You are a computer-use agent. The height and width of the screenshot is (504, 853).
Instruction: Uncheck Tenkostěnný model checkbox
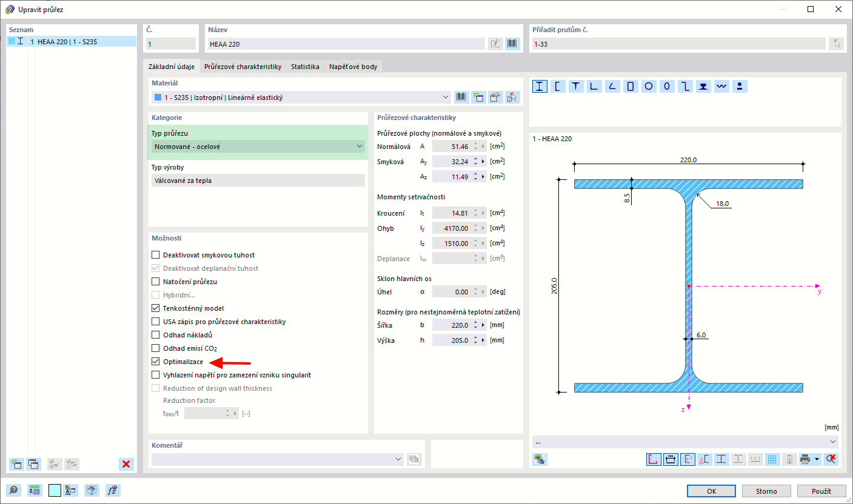click(x=156, y=308)
